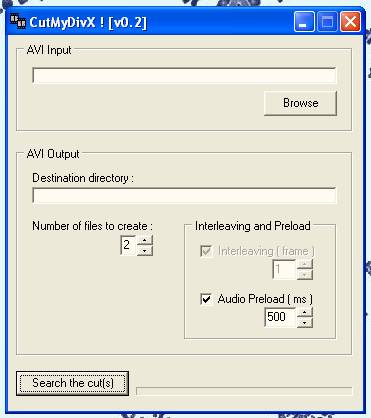Viewport: 371px width, 418px height.
Task: Toggle the Interleaving (frame) checkbox
Action: 206,251
